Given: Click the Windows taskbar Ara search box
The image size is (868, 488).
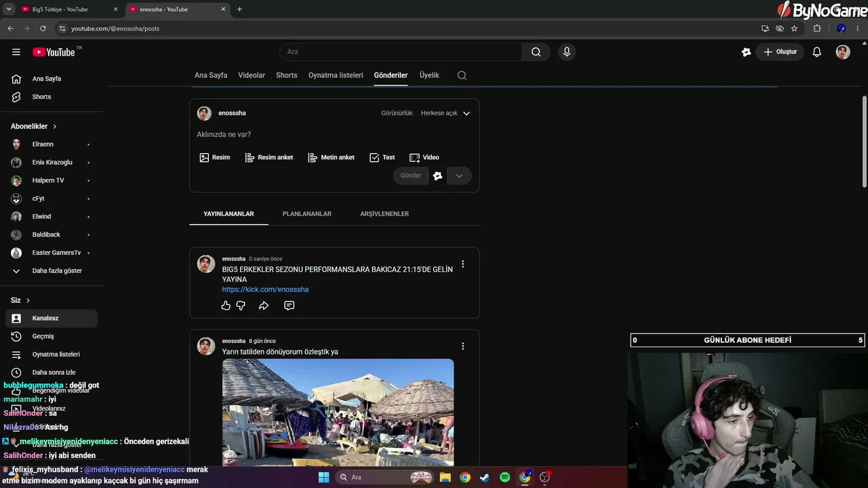Looking at the screenshot, I should pyautogui.click(x=384, y=477).
